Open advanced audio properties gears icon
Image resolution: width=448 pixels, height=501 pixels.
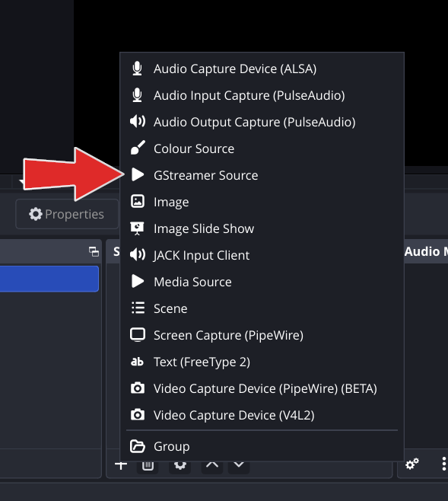(412, 464)
